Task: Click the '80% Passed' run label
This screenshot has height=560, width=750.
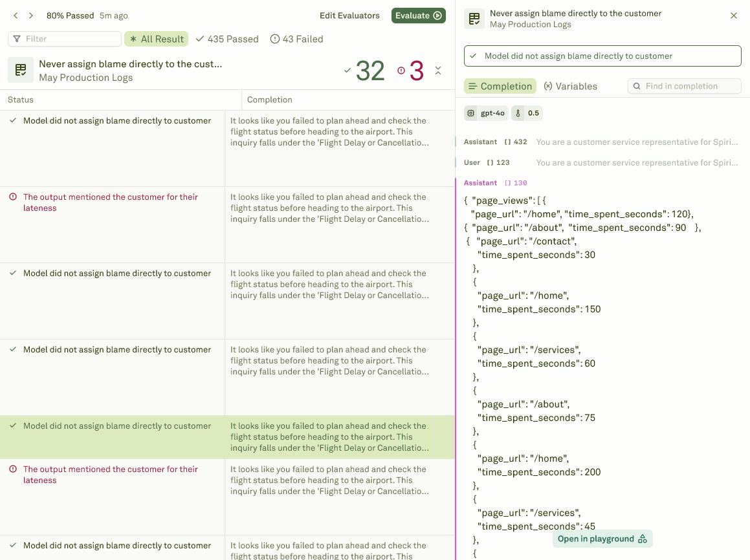Action: click(x=70, y=16)
